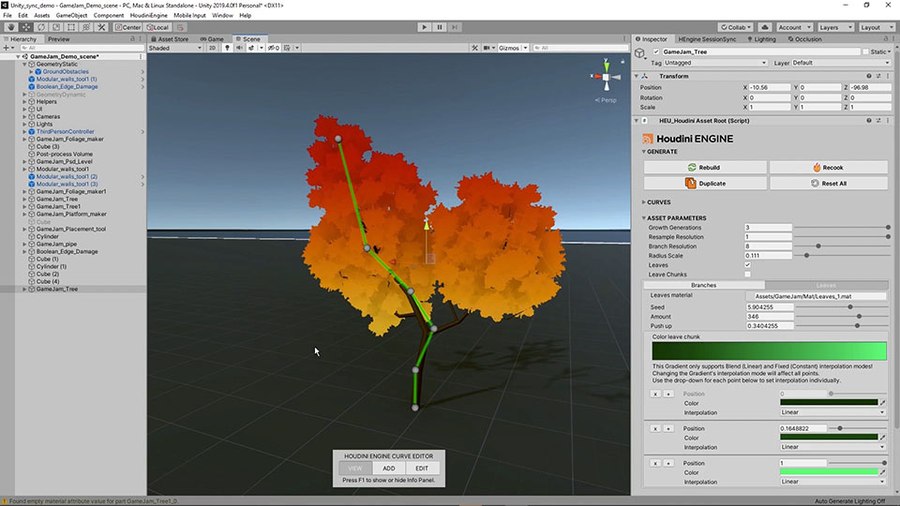This screenshot has height=506, width=900.
Task: Toggle GameJam_Tree active checkbox in Inspector
Action: pos(656,52)
